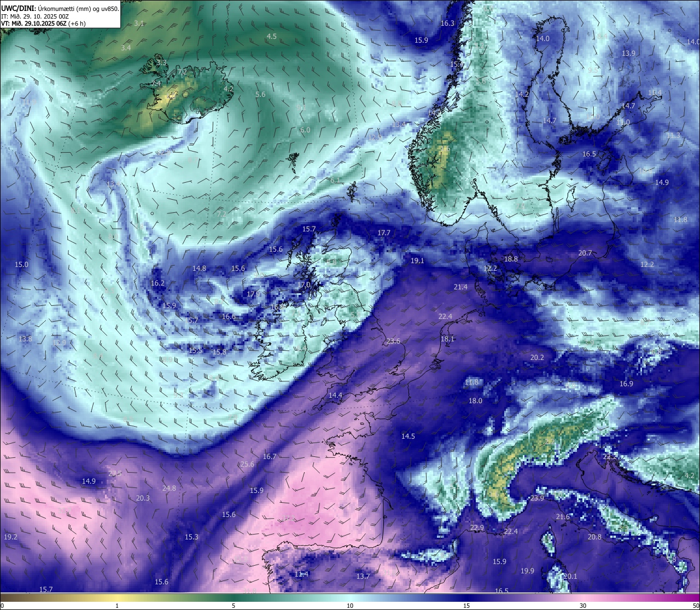The height and width of the screenshot is (610, 700).
Task: Click the VT valid time 06Z line
Action: pyautogui.click(x=43, y=23)
